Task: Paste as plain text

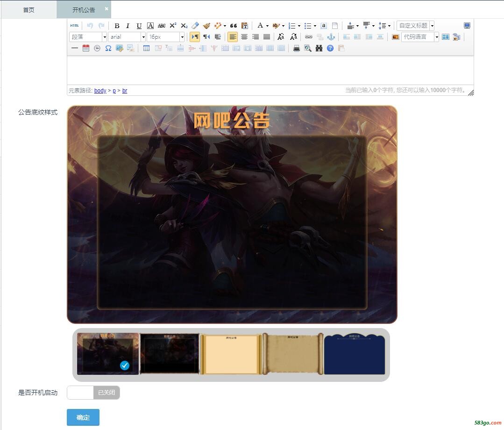Action: click(x=245, y=26)
